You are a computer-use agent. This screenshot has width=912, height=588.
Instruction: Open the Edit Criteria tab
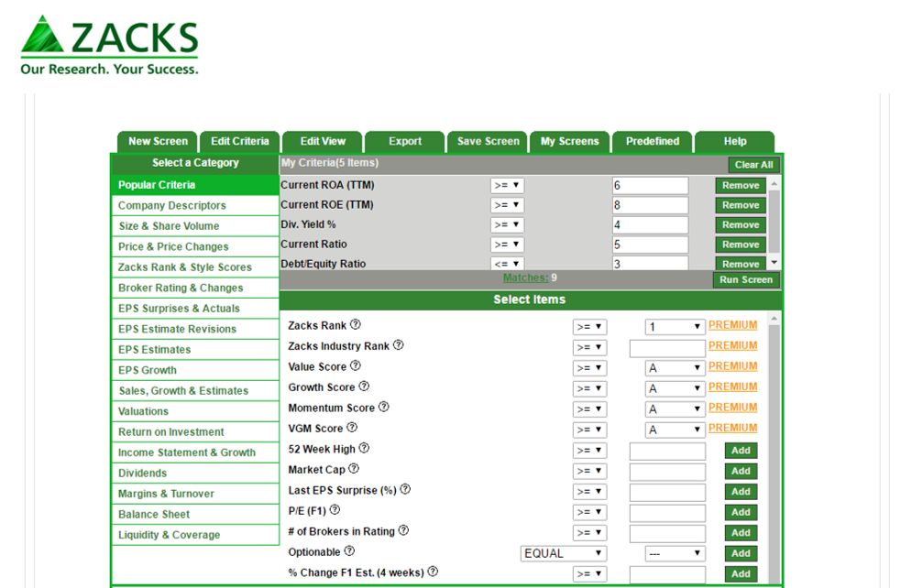240,142
